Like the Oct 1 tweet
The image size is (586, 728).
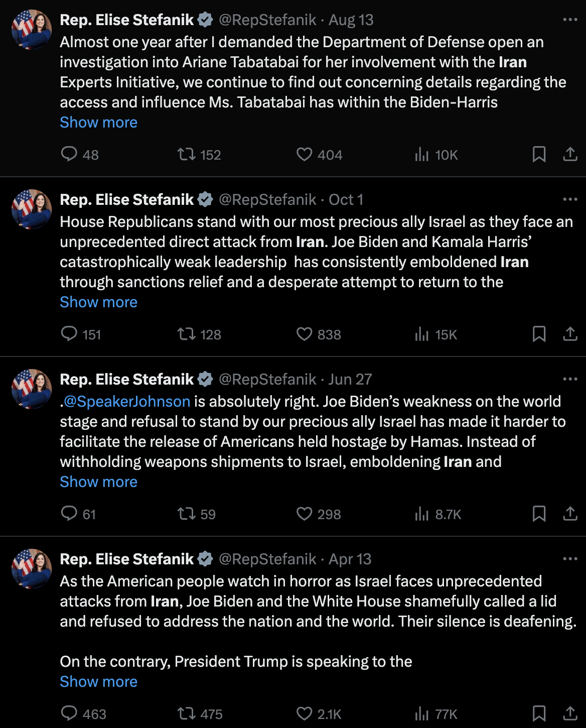click(x=304, y=334)
